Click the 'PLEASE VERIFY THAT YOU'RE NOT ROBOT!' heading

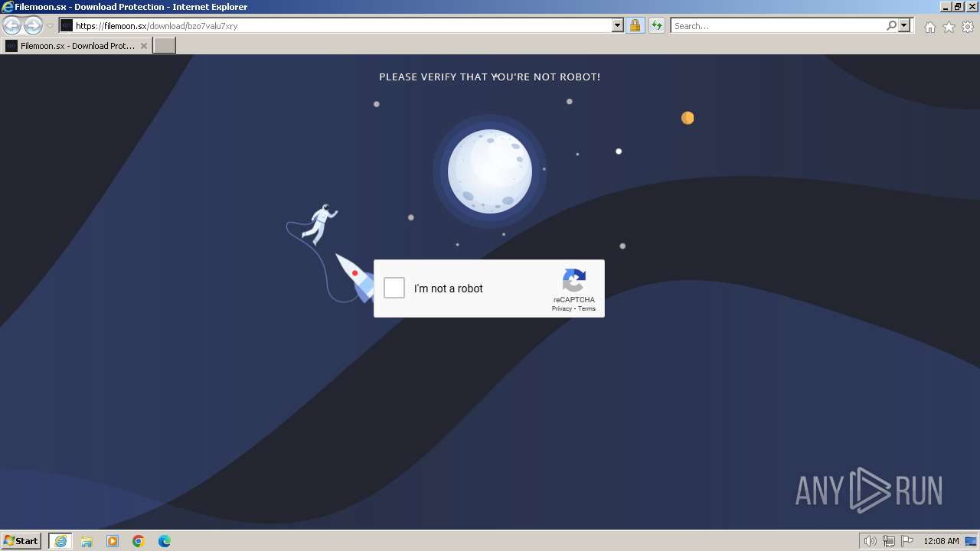(490, 77)
